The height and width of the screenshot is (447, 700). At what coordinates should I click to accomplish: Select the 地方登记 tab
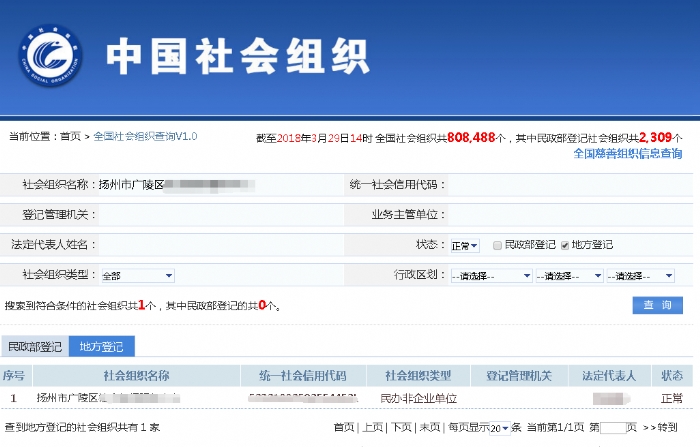click(x=102, y=347)
